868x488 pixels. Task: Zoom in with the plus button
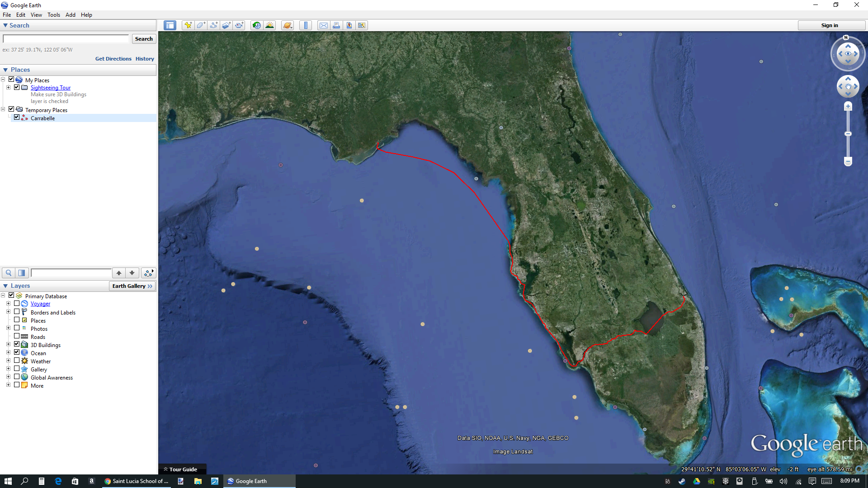(x=848, y=107)
